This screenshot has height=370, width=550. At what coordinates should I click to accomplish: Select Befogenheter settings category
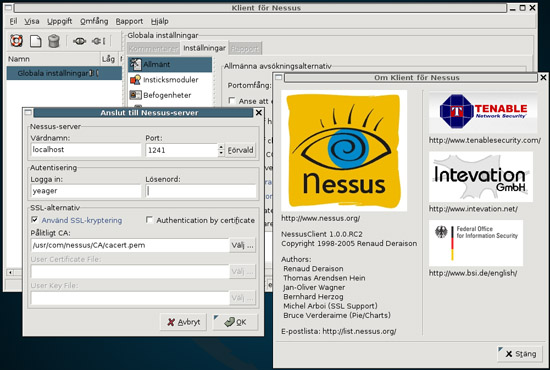coord(170,95)
